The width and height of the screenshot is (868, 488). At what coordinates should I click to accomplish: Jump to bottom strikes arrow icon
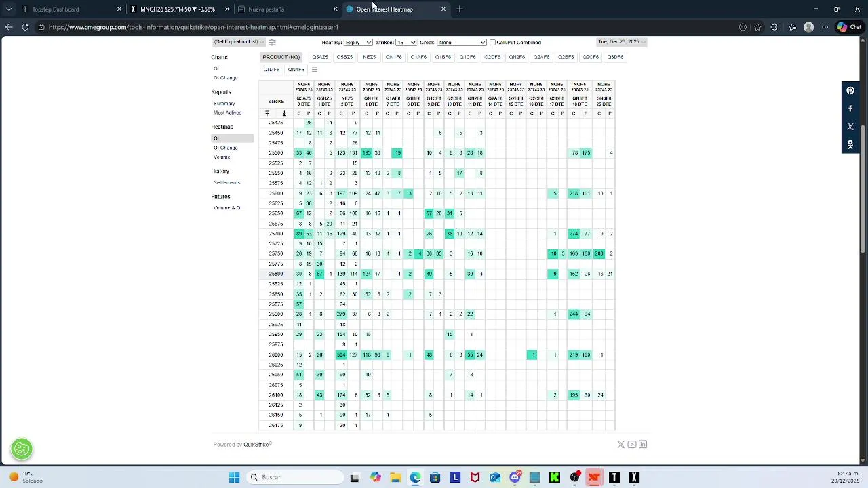point(284,113)
